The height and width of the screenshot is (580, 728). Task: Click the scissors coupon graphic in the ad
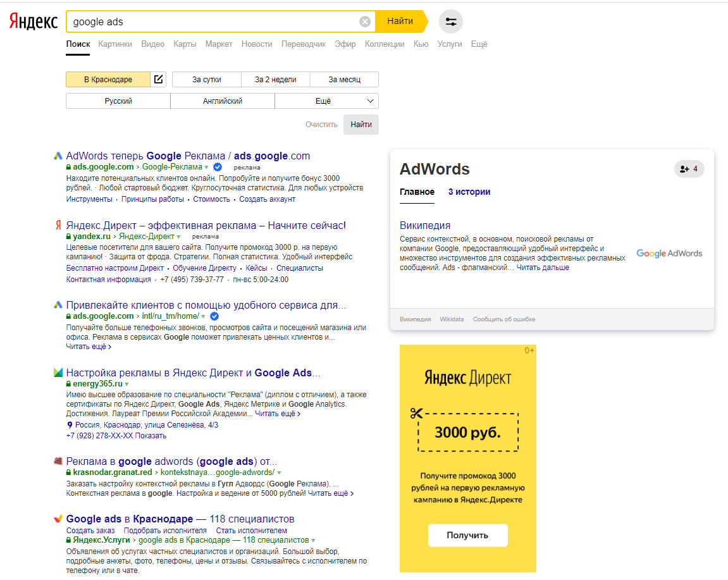[x=416, y=413]
